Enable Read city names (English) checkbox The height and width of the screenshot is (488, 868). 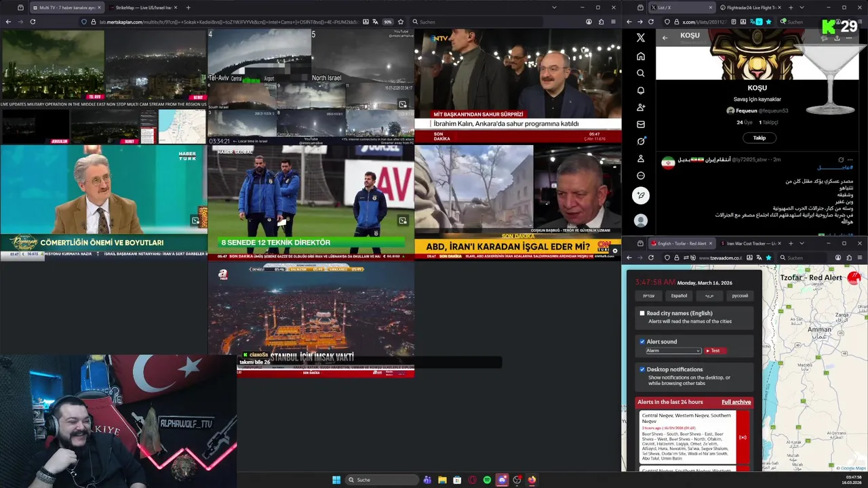pos(642,313)
